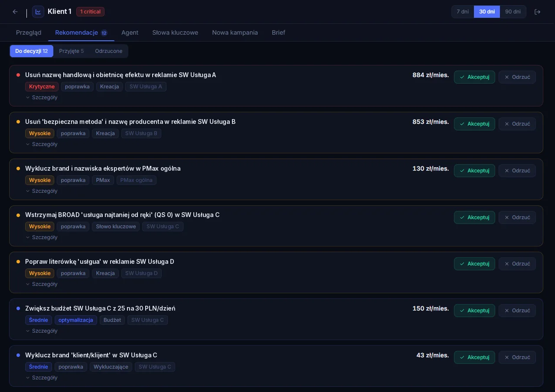Expand Szczegóły for the 'bezpieczna metoda' recommendation
The width and height of the screenshot is (555, 392).
[x=42, y=144]
